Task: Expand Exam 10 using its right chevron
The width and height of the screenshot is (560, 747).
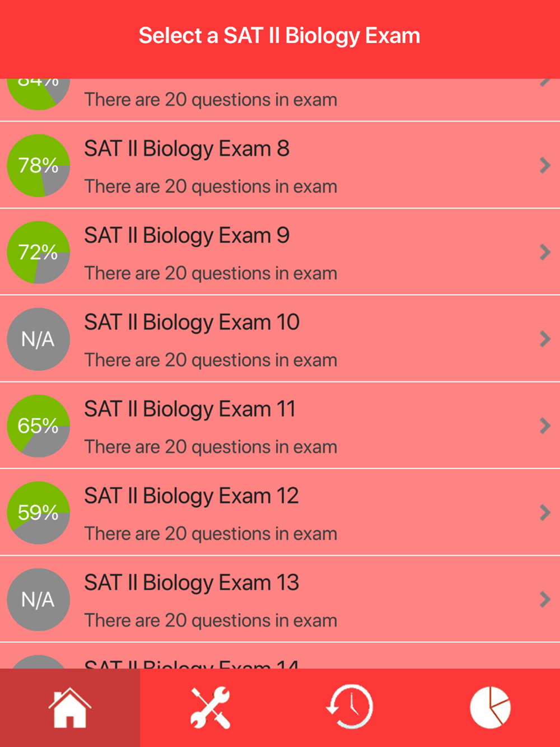Action: point(545,339)
